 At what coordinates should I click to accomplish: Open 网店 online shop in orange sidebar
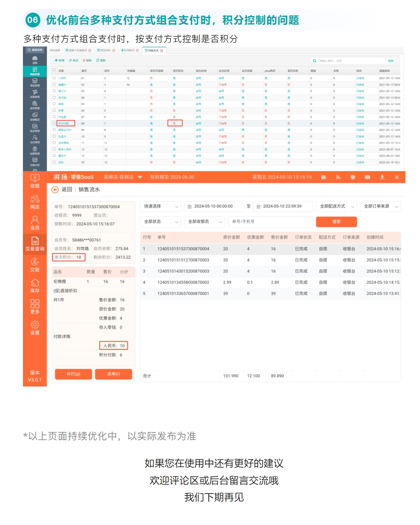[35, 202]
